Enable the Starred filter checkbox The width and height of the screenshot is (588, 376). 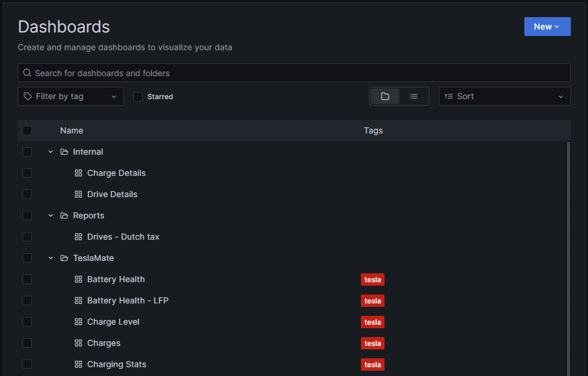(x=138, y=97)
